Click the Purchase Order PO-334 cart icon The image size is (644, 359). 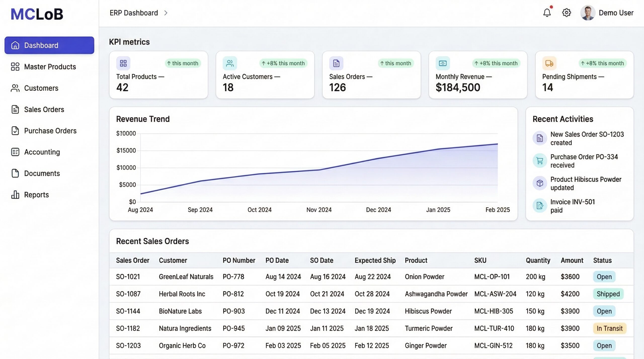coord(540,161)
